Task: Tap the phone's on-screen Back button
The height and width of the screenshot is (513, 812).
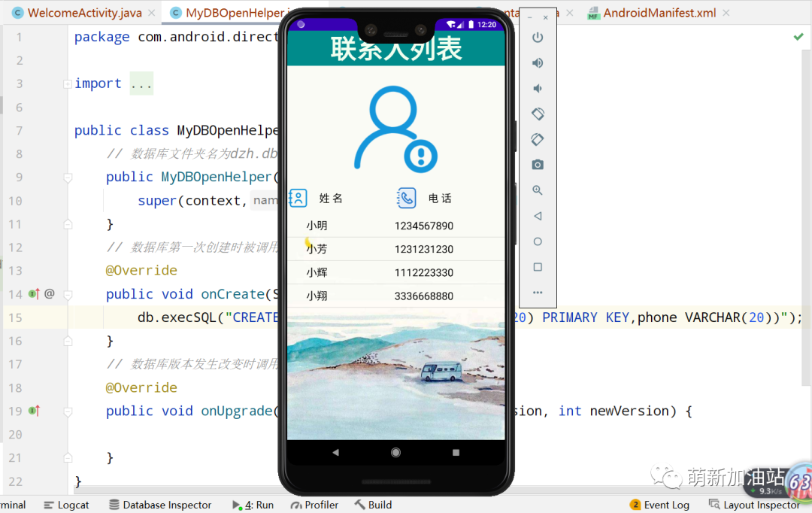Action: coord(335,452)
